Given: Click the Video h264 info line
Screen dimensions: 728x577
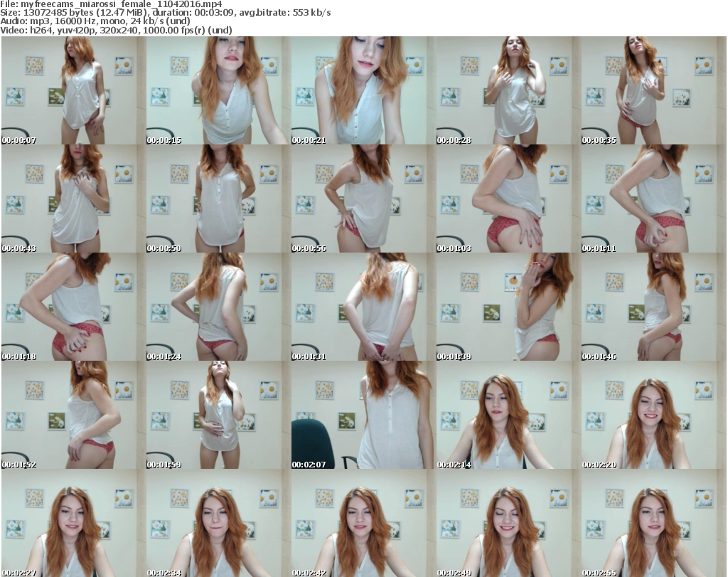Looking at the screenshot, I should [x=116, y=31].
